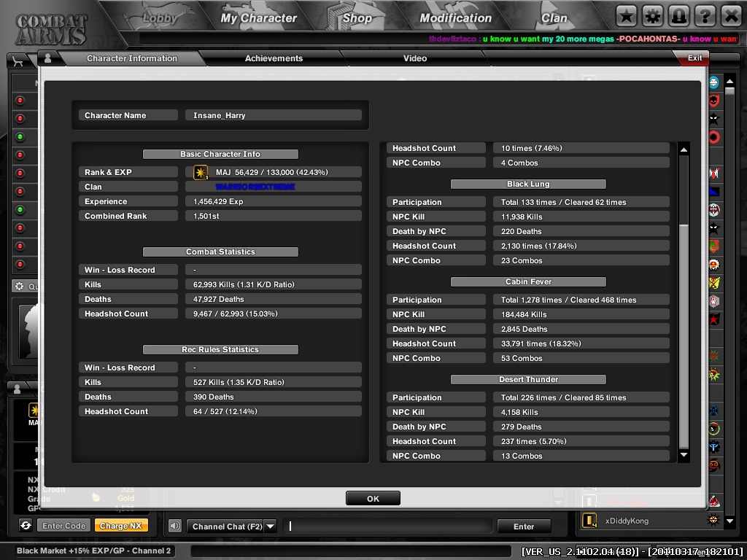
Task: Click the Charge NX button
Action: tap(121, 526)
